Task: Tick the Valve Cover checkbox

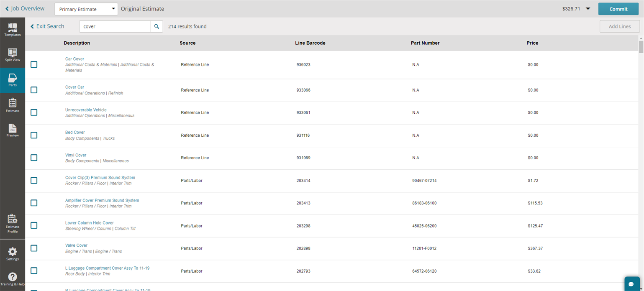Action: click(x=34, y=248)
